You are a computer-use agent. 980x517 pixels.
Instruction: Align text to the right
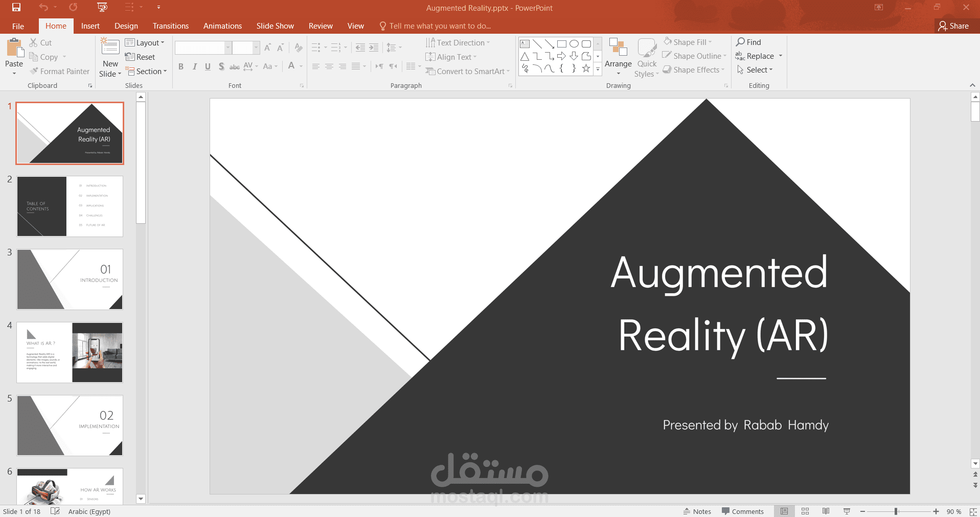pos(343,66)
